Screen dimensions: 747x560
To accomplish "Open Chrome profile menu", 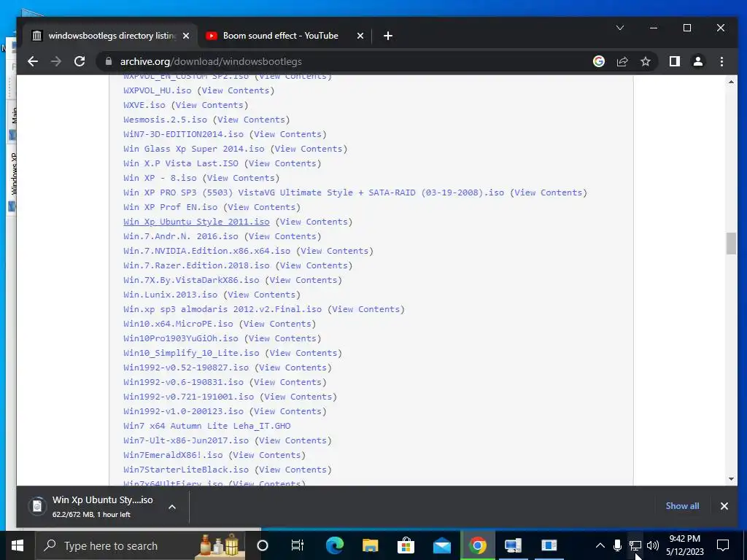I will tap(698, 61).
